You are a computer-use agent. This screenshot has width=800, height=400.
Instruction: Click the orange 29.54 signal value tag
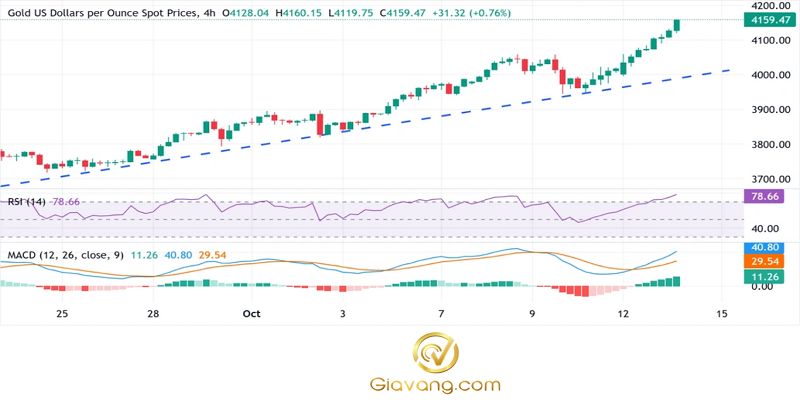(x=771, y=260)
